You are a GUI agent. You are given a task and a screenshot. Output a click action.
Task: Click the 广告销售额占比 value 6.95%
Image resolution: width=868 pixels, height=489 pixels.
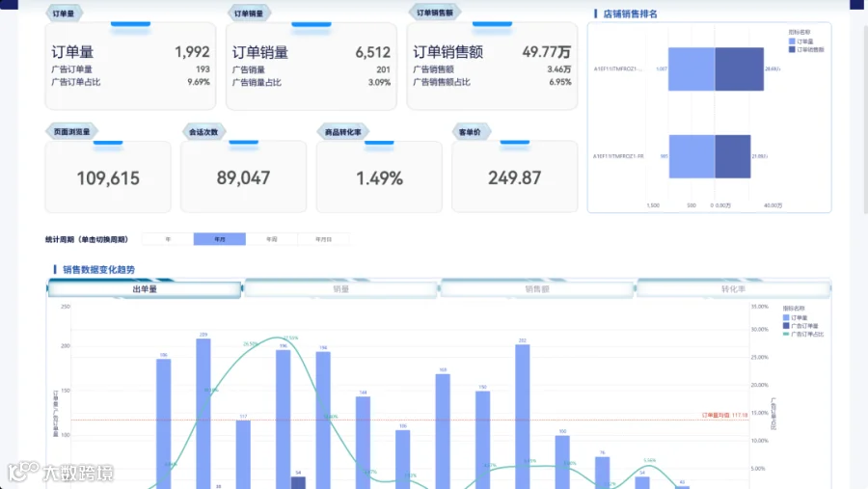click(x=560, y=82)
